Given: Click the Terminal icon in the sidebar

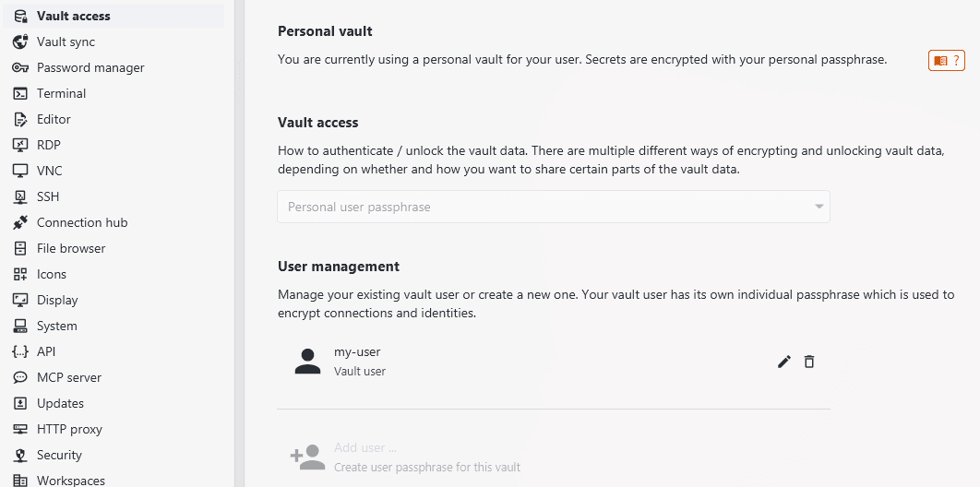Looking at the screenshot, I should click(x=20, y=94).
